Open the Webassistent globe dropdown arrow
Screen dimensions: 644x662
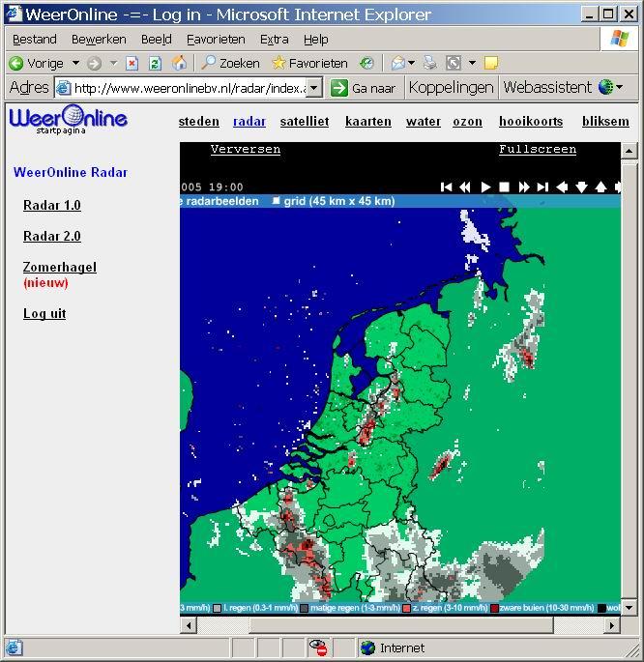click(x=620, y=87)
